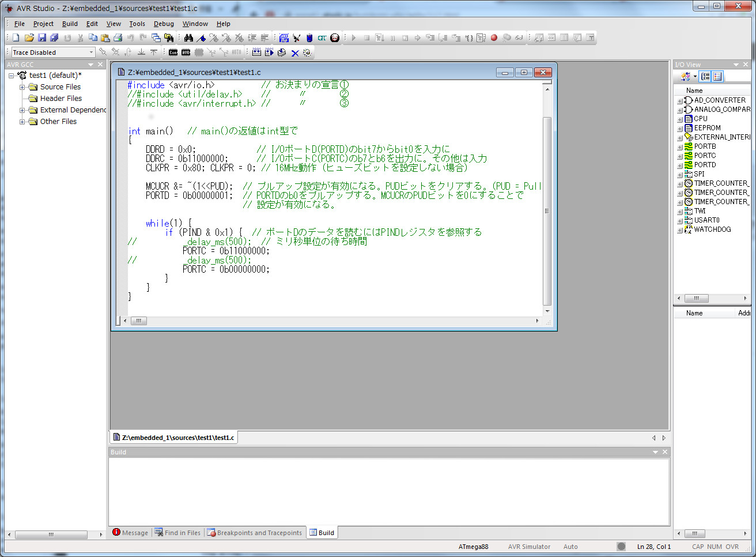Toggle I/O View tree display mode
The height and width of the screenshot is (557, 756).
pyautogui.click(x=706, y=76)
